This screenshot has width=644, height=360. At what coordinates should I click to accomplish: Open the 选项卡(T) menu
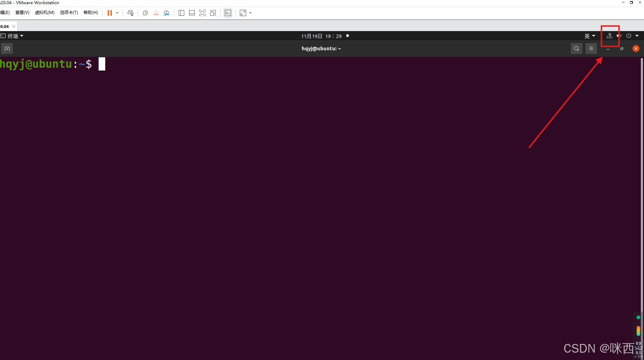click(69, 13)
